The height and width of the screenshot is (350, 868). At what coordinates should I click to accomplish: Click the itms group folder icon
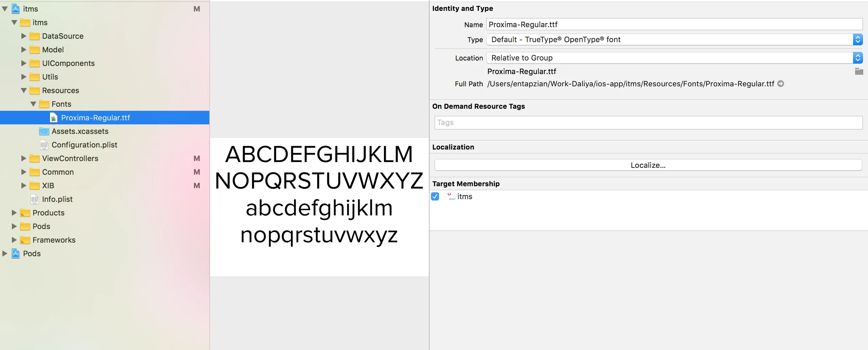pos(25,22)
